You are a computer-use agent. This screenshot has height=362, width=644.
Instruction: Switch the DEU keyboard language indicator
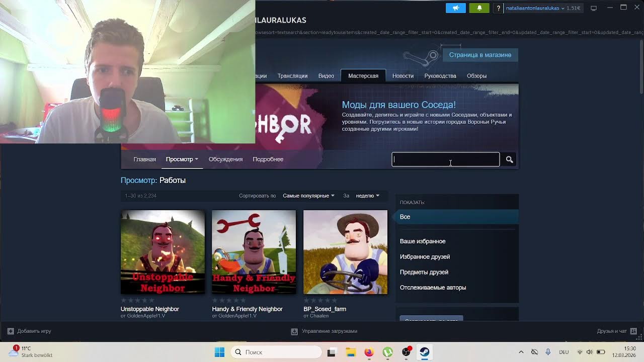(564, 352)
